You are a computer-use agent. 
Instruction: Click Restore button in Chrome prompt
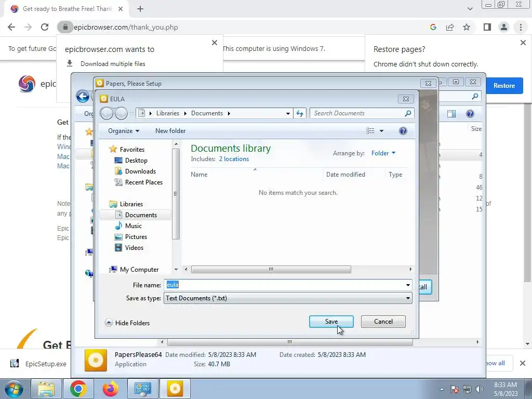[504, 86]
